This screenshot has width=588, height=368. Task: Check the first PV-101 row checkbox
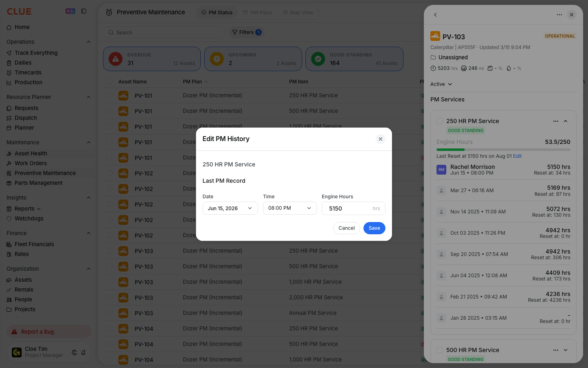109,95
